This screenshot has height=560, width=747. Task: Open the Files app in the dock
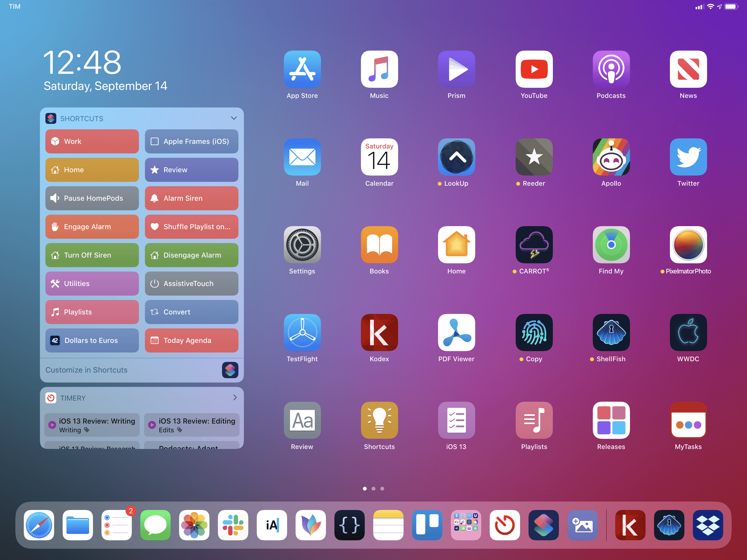click(78, 525)
